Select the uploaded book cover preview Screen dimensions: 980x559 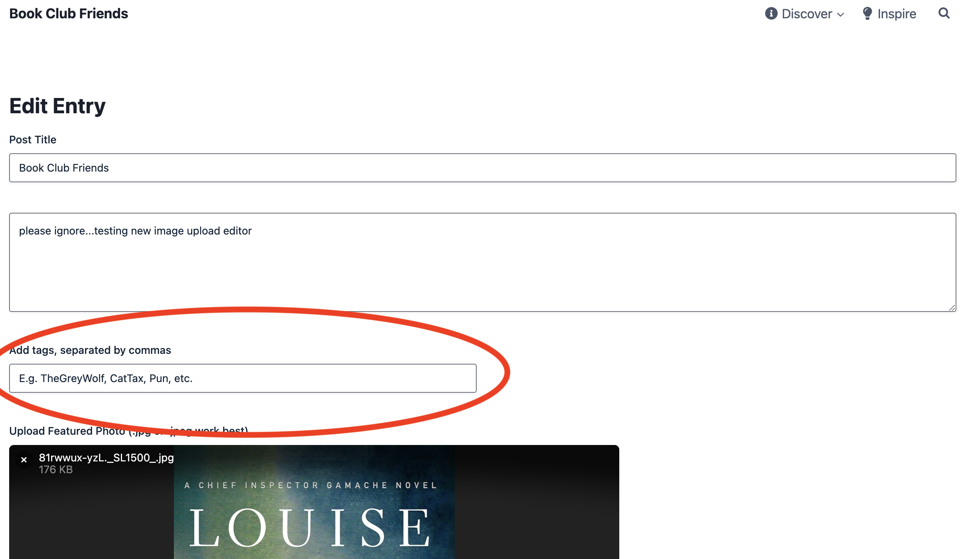click(x=314, y=502)
